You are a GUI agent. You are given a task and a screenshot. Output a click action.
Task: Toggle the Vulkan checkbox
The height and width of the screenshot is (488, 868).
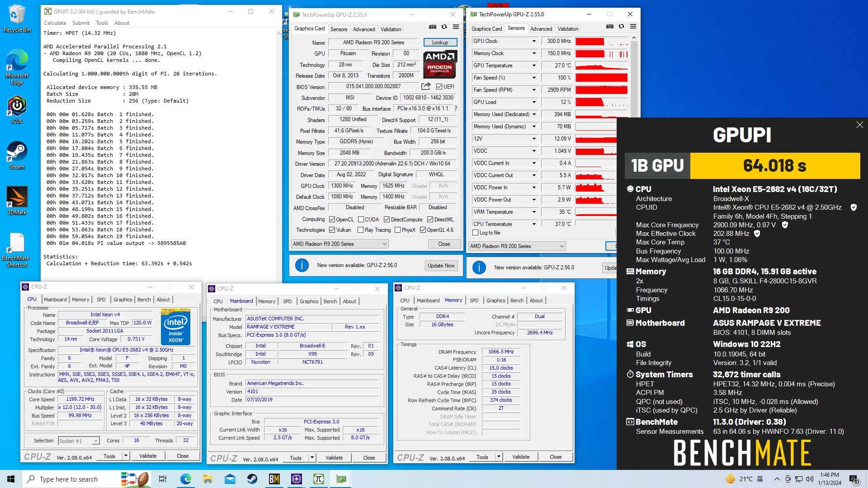coord(332,230)
